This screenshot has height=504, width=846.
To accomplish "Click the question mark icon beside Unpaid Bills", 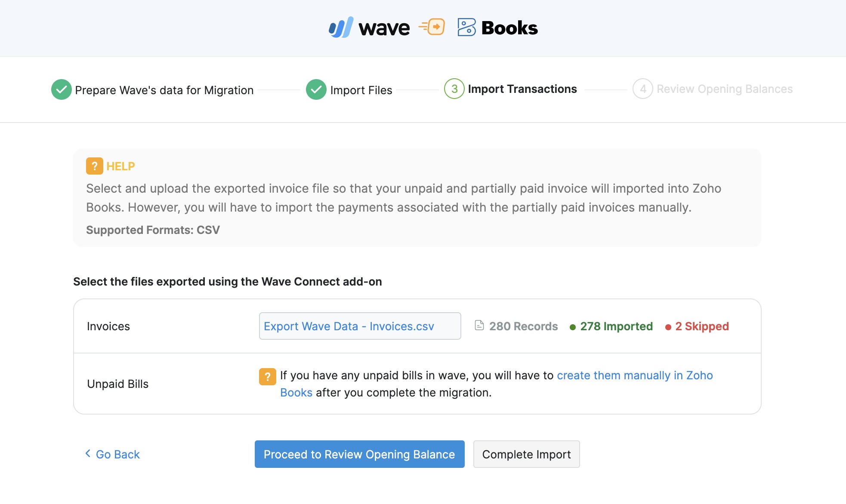I will point(267,376).
